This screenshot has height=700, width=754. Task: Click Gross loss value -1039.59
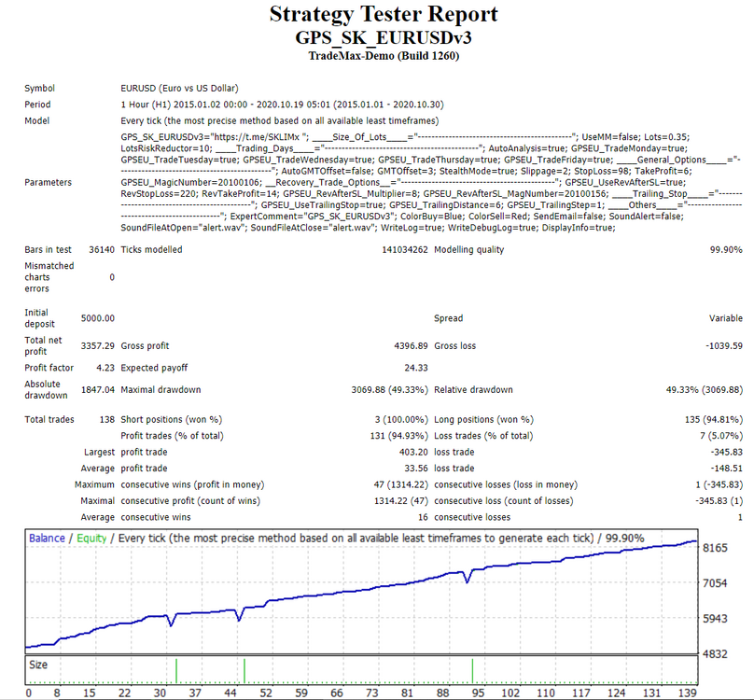coord(724,346)
